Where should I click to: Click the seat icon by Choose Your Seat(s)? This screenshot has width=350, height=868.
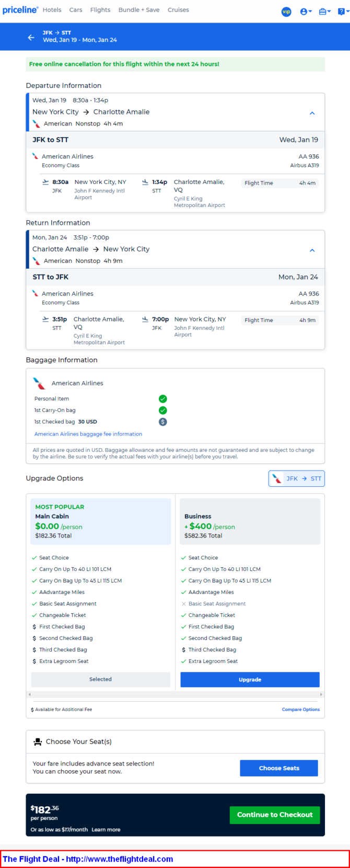tap(38, 741)
